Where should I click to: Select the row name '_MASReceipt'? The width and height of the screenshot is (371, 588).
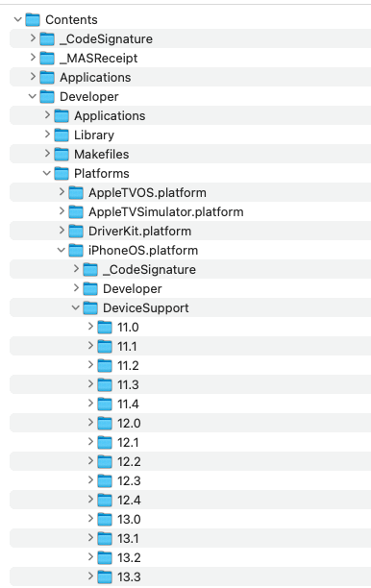(99, 58)
